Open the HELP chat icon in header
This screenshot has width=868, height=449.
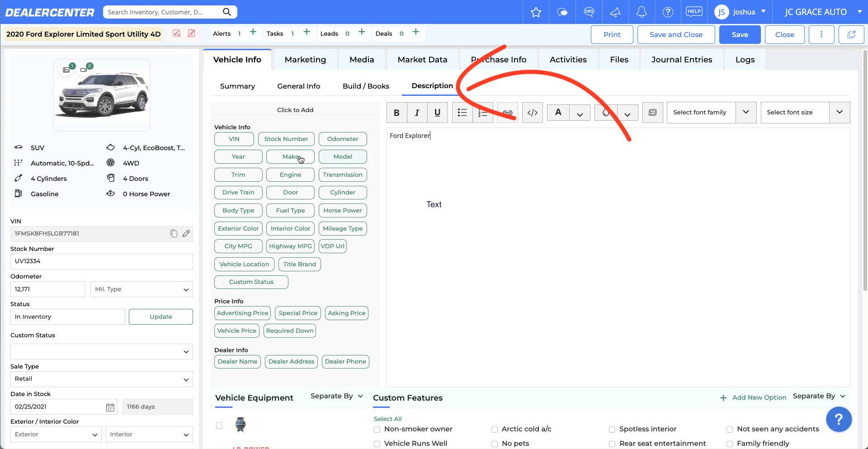click(x=694, y=12)
